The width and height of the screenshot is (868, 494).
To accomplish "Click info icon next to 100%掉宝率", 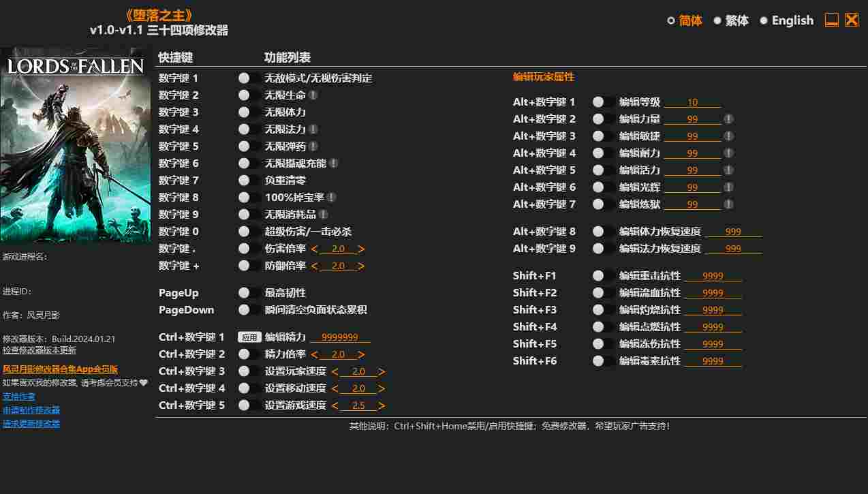I will pyautogui.click(x=331, y=198).
